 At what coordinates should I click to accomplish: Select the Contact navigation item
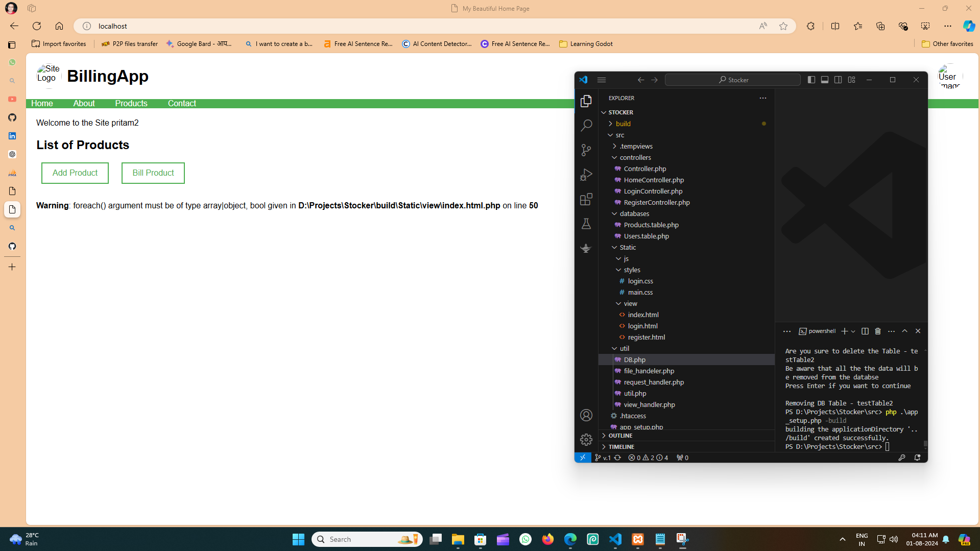(182, 103)
